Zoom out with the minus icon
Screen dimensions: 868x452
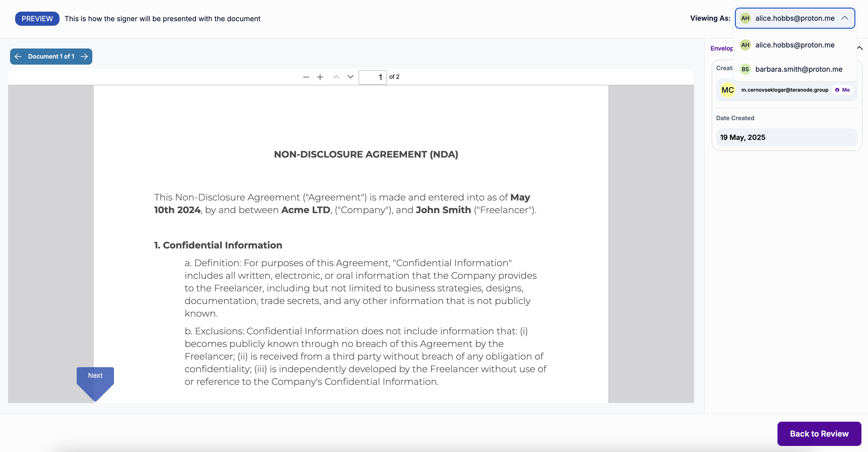coord(306,77)
